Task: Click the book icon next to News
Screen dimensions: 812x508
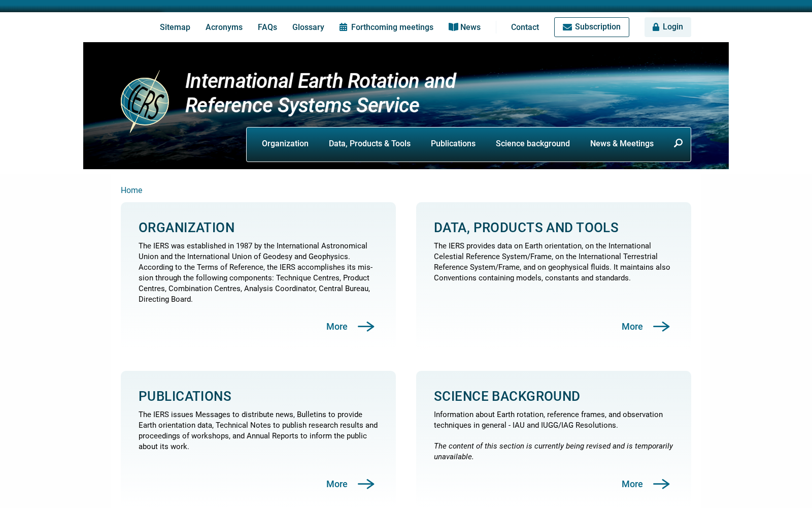Action: pos(453,27)
